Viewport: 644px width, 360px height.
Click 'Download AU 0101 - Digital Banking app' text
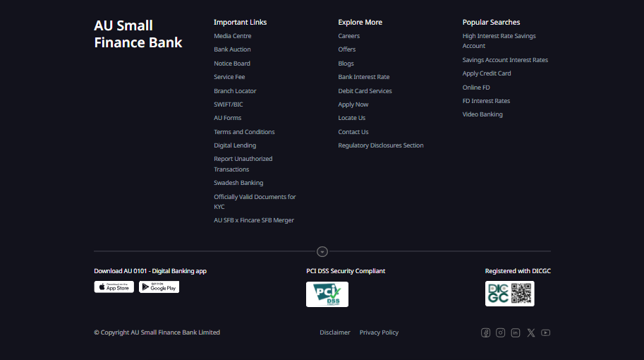150,271
